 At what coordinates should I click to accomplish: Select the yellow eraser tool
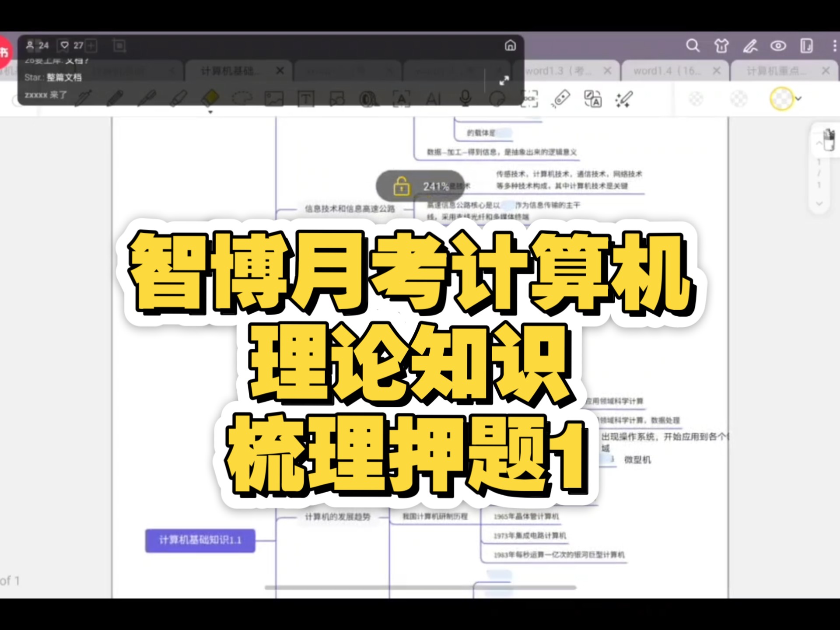[210, 98]
